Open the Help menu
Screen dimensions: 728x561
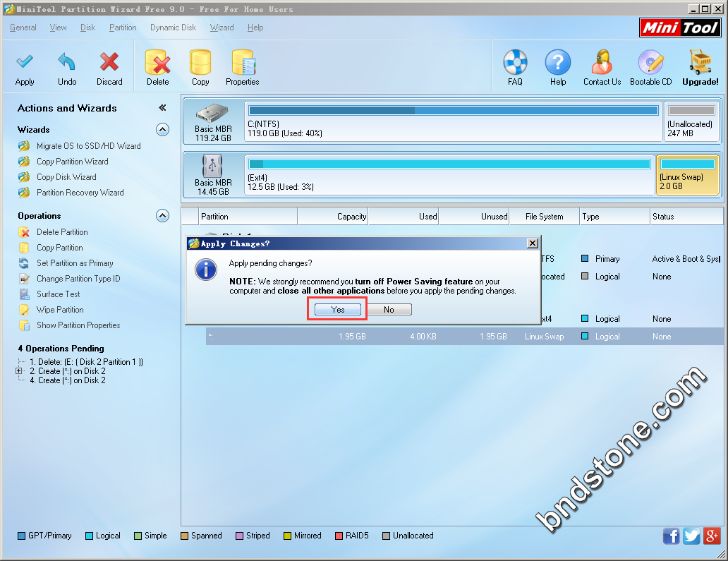pos(255,28)
